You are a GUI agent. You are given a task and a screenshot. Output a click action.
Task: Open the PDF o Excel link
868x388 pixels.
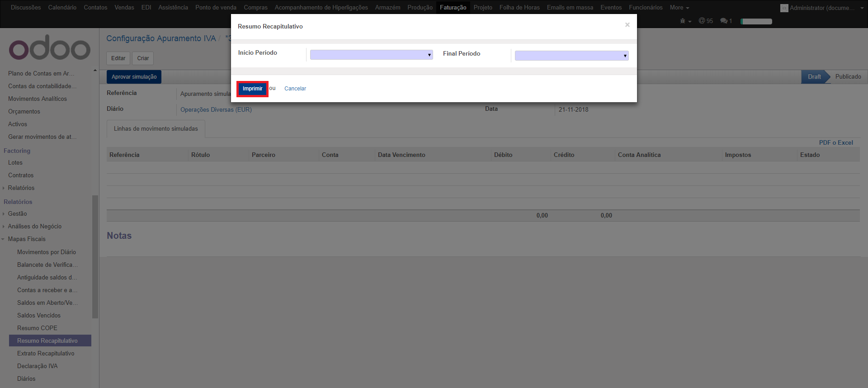[835, 142]
